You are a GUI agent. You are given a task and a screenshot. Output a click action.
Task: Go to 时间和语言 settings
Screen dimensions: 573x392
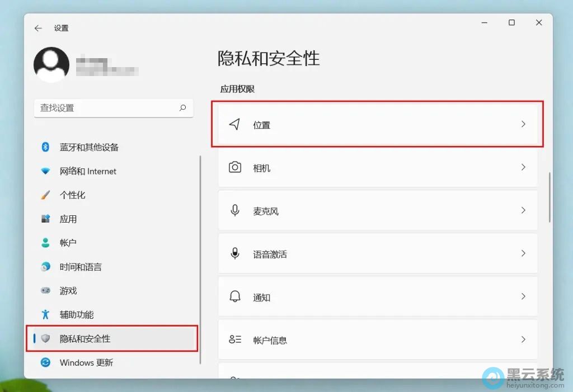(81, 267)
